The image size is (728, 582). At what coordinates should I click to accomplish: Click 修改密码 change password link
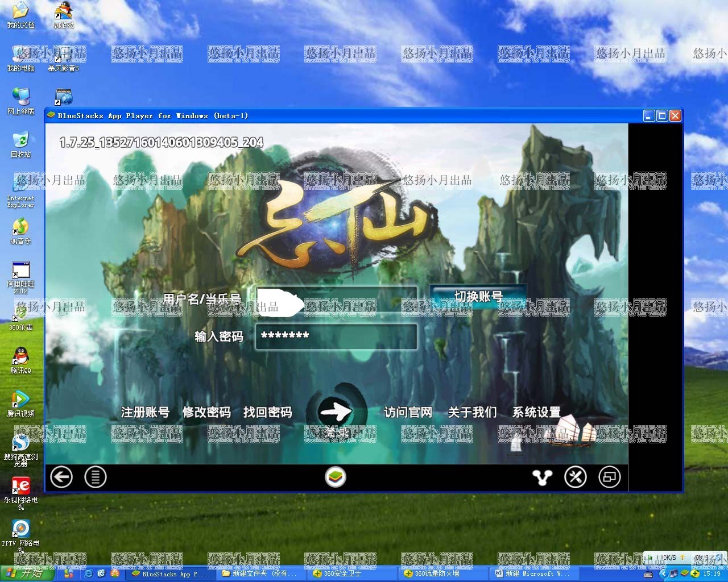(206, 413)
